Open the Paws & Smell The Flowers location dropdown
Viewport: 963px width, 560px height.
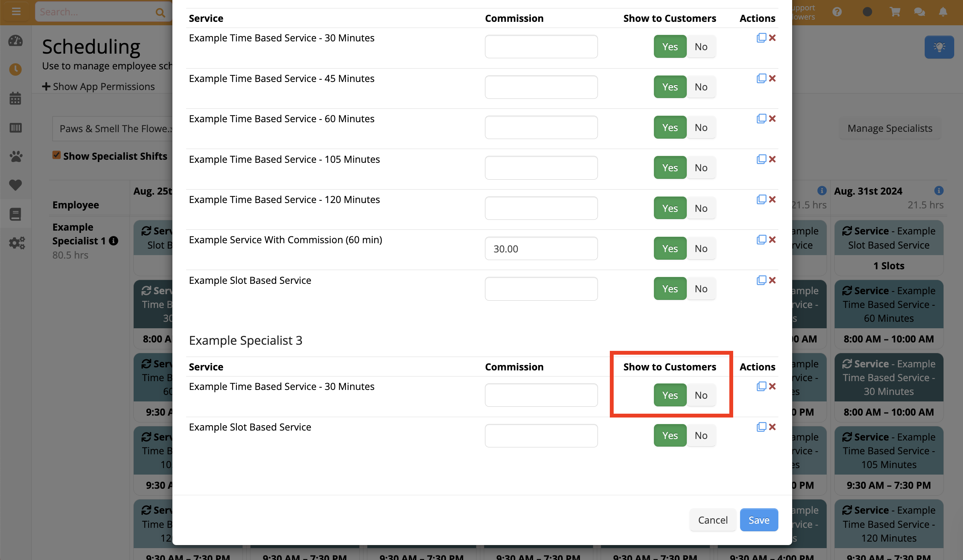tap(113, 129)
